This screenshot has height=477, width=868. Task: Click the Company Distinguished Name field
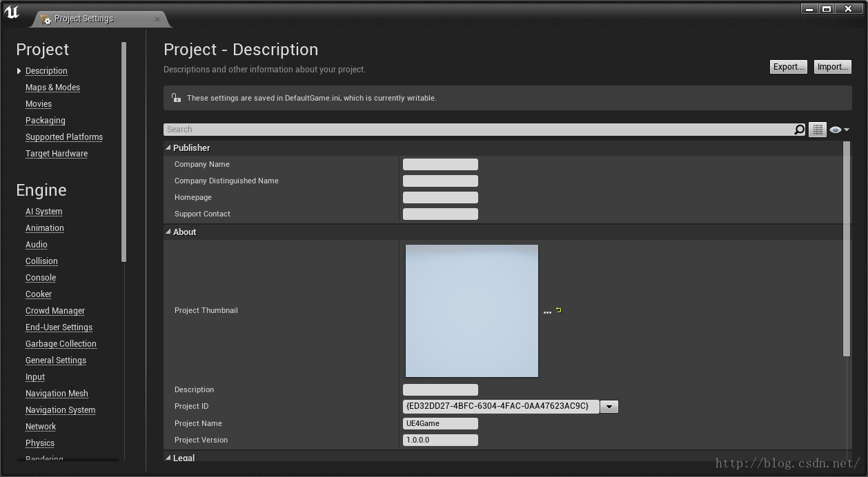440,181
